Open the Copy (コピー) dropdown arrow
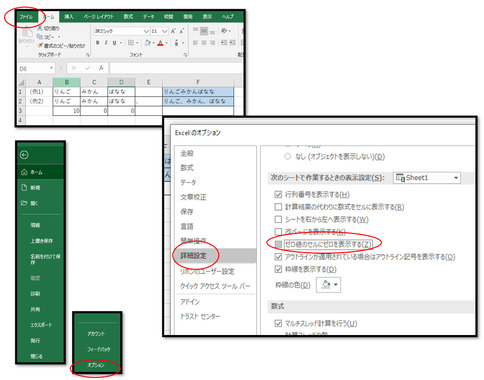The width and height of the screenshot is (484, 380). point(59,37)
